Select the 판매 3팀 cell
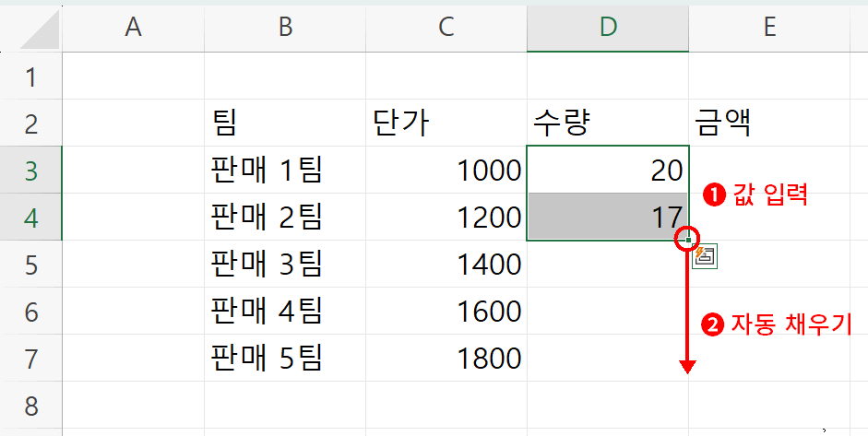868x436 pixels. [x=285, y=264]
